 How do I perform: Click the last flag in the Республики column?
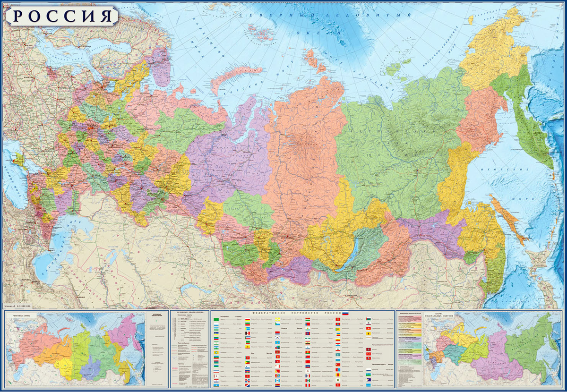[x=215, y=384]
